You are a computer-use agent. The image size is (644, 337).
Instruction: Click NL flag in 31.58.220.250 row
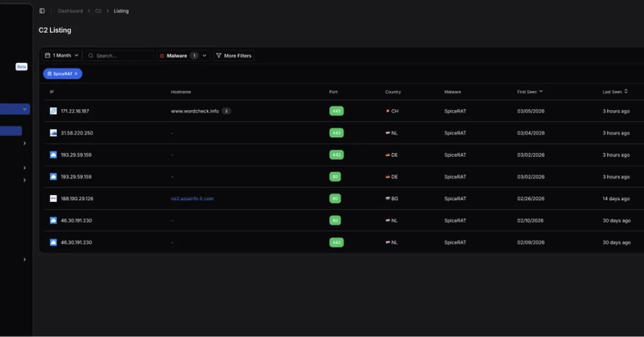[387, 133]
